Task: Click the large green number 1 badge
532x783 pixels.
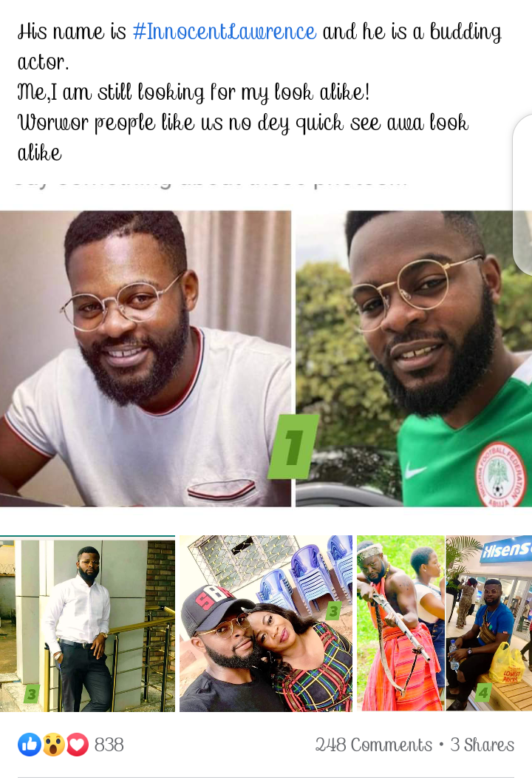Action: click(293, 447)
